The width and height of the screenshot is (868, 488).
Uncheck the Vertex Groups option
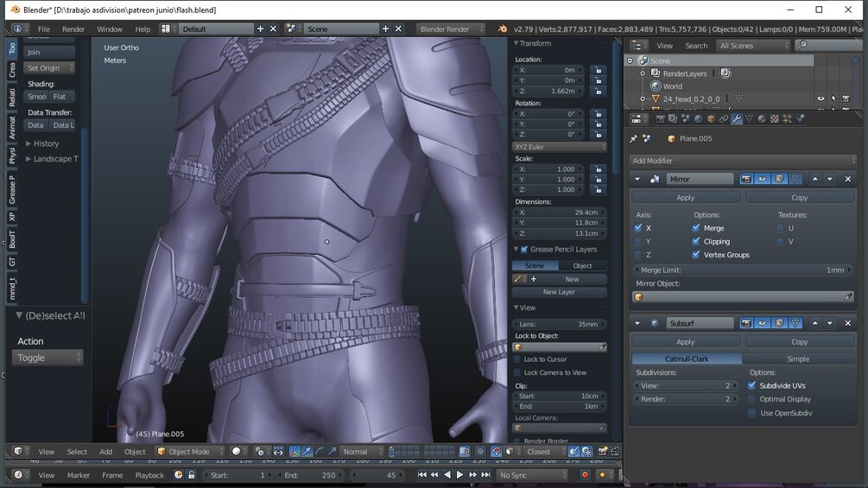tap(696, 255)
